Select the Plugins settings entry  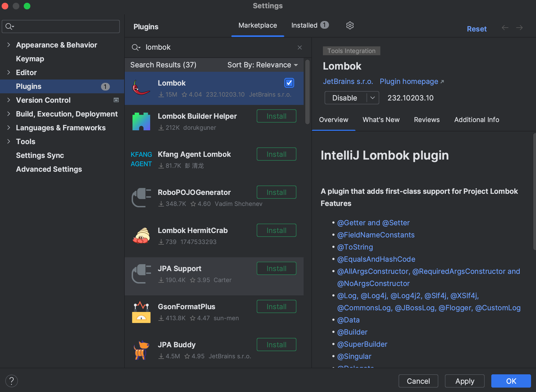tap(62, 86)
